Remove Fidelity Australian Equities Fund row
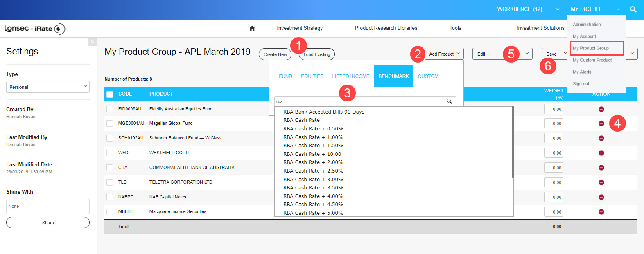The height and width of the screenshot is (254, 644). [601, 109]
